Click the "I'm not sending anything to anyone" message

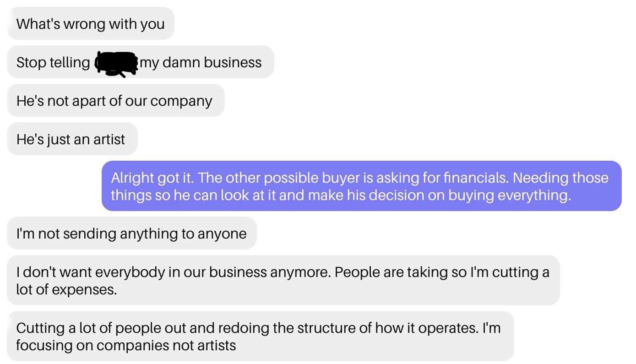tap(132, 233)
